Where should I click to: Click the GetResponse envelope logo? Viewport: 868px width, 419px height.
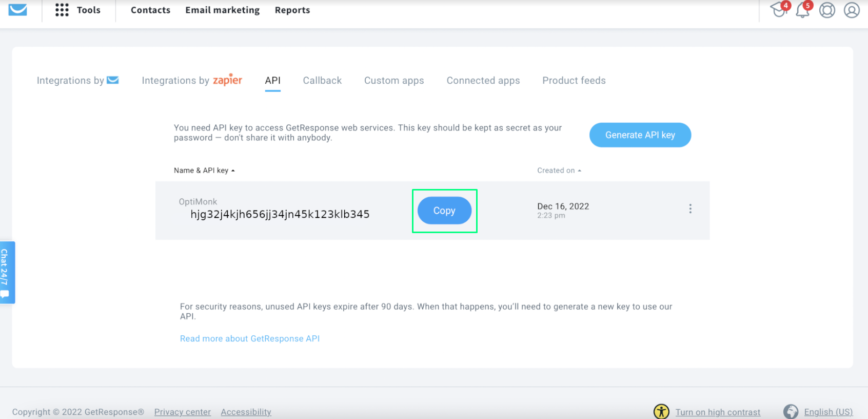point(17,10)
